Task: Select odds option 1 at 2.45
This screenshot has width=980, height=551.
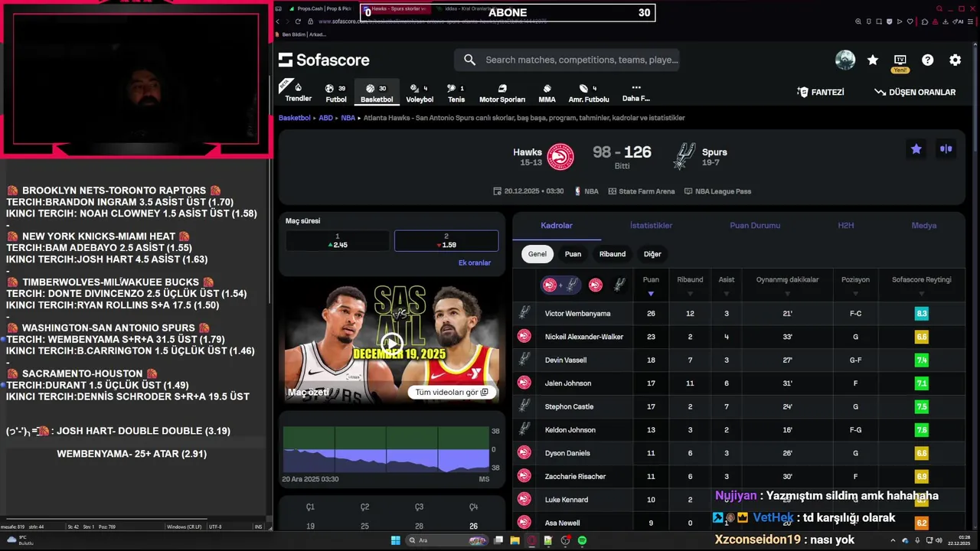Action: [x=338, y=240]
